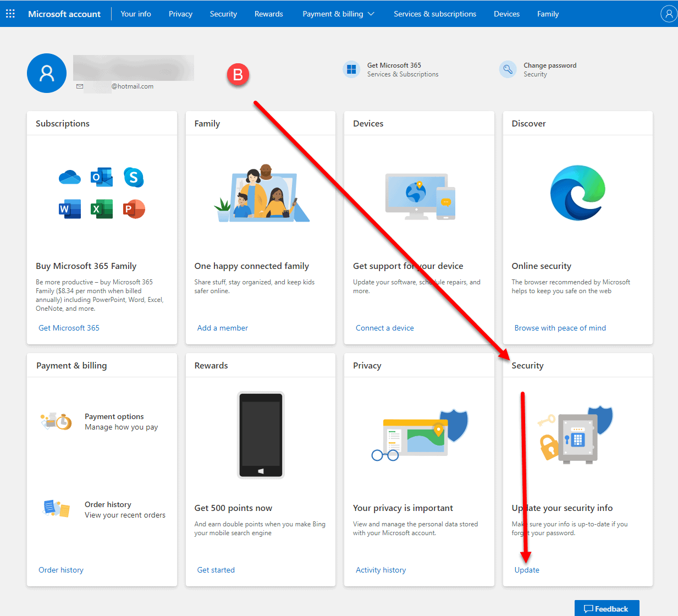
Task: Click Order history View your recent orders
Action: click(x=125, y=510)
